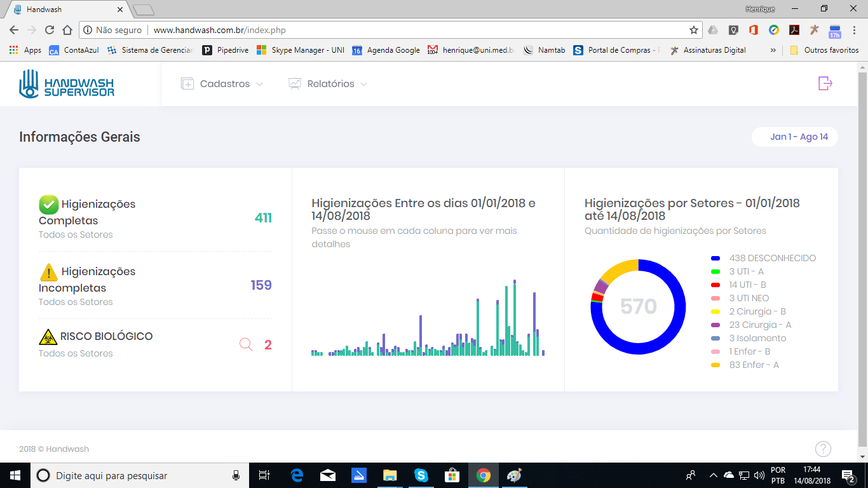Viewport: 868px width, 488px height.
Task: Open Chrome from the Windows taskbar
Action: click(484, 475)
